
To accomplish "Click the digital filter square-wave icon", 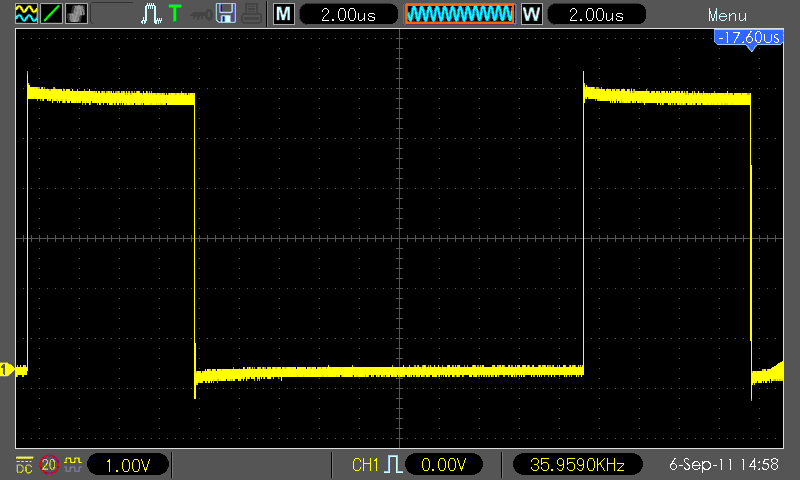I will coord(73,464).
